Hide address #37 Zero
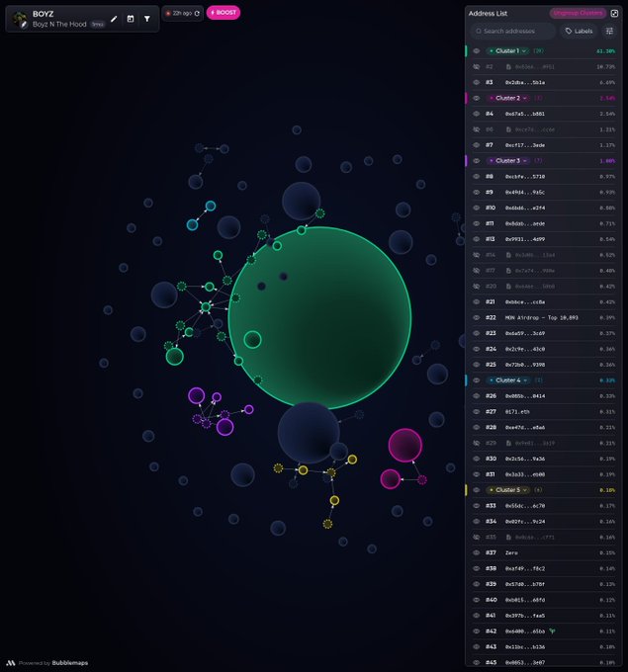The height and width of the screenshot is (672, 628). pyautogui.click(x=476, y=552)
